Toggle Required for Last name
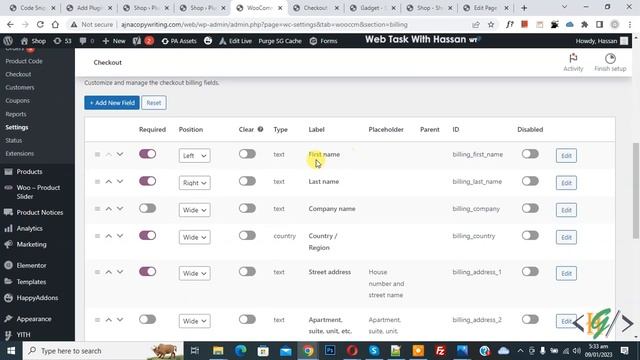The width and height of the screenshot is (640, 360). (147, 181)
